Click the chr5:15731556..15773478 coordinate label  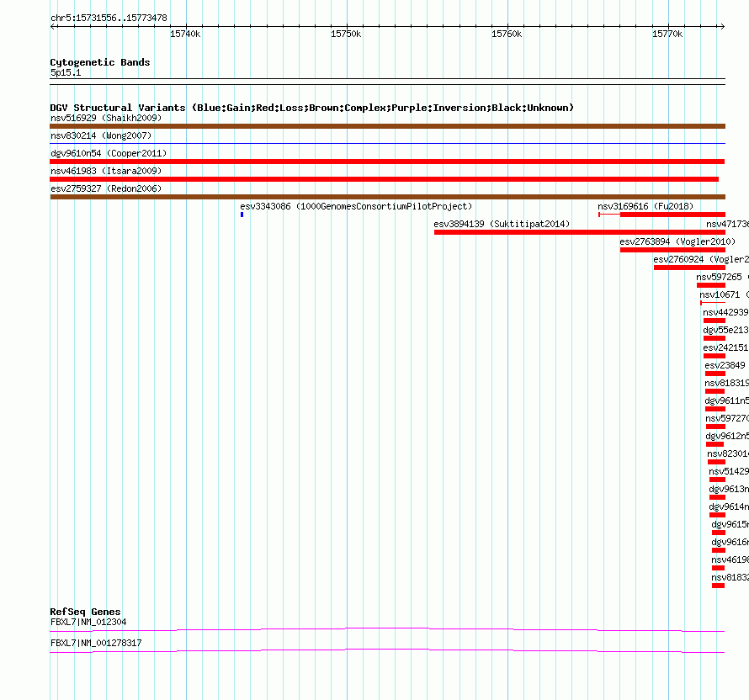tap(109, 18)
